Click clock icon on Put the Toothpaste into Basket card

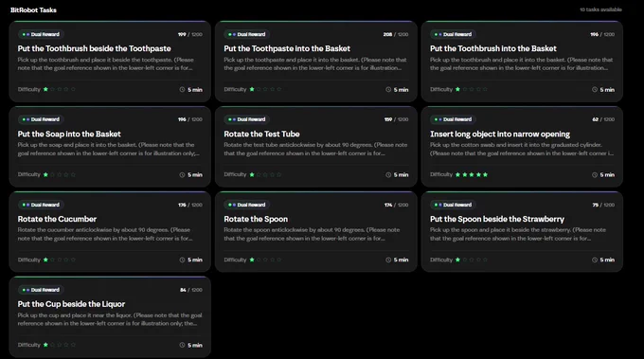[x=388, y=90]
